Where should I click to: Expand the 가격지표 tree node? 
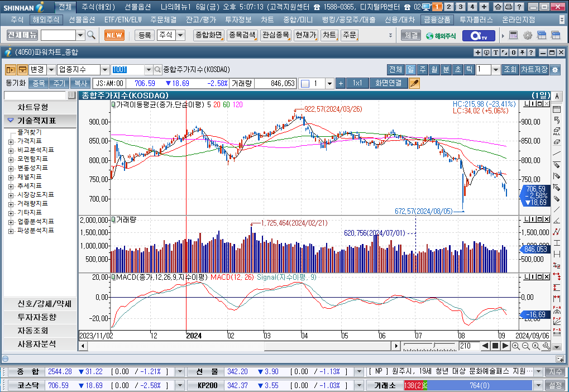click(x=11, y=142)
